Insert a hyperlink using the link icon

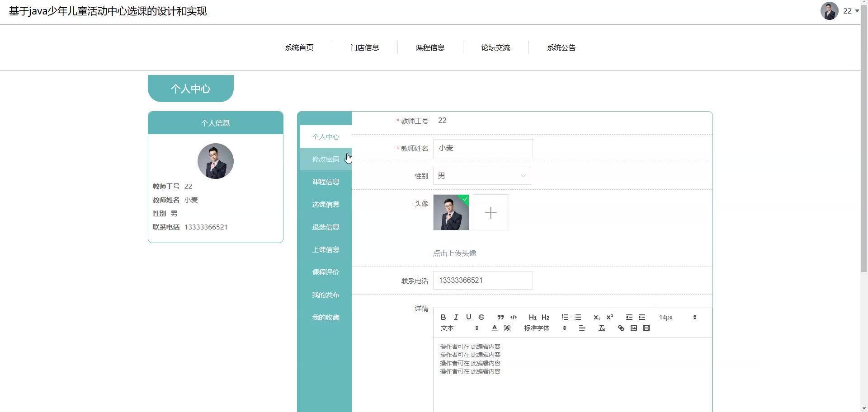point(621,328)
